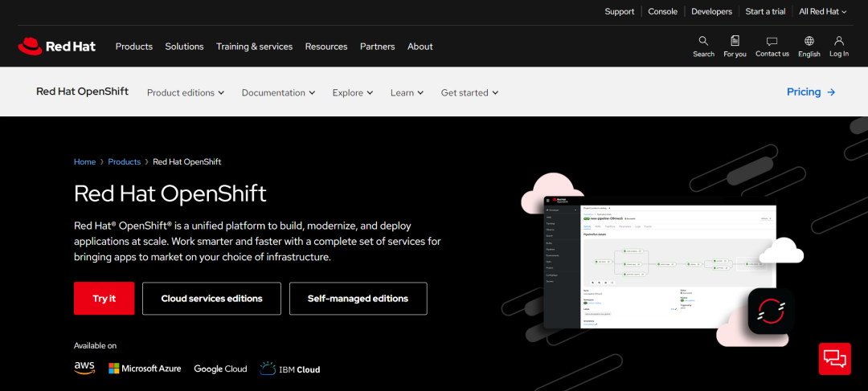Change language via English globe icon
The width and height of the screenshot is (868, 391).
point(809,41)
